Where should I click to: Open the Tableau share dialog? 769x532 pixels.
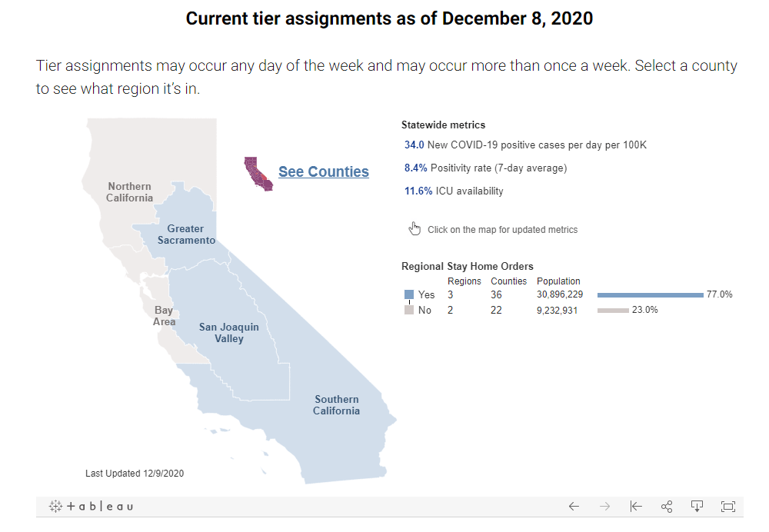[667, 506]
